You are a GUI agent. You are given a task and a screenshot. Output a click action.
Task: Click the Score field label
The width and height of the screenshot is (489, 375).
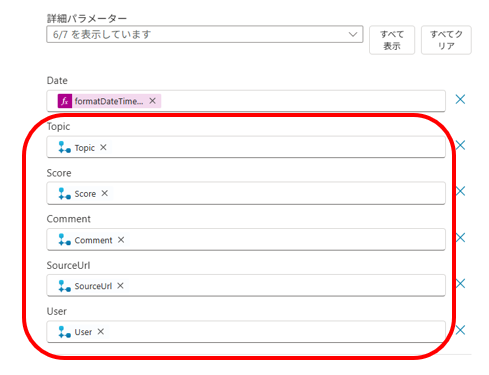59,173
